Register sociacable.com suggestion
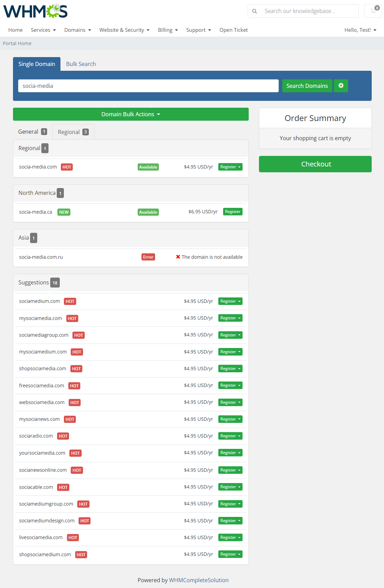The image size is (384, 588). [x=230, y=487]
